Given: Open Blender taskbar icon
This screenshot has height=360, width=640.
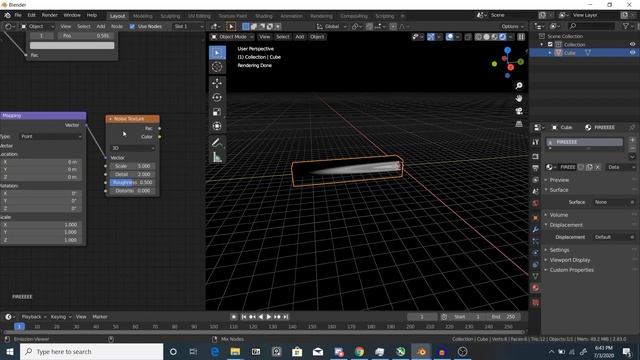Looking at the screenshot, I should (x=421, y=351).
